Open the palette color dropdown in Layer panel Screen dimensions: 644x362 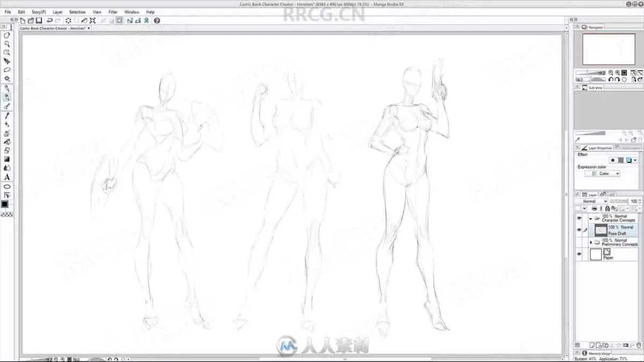585,208
